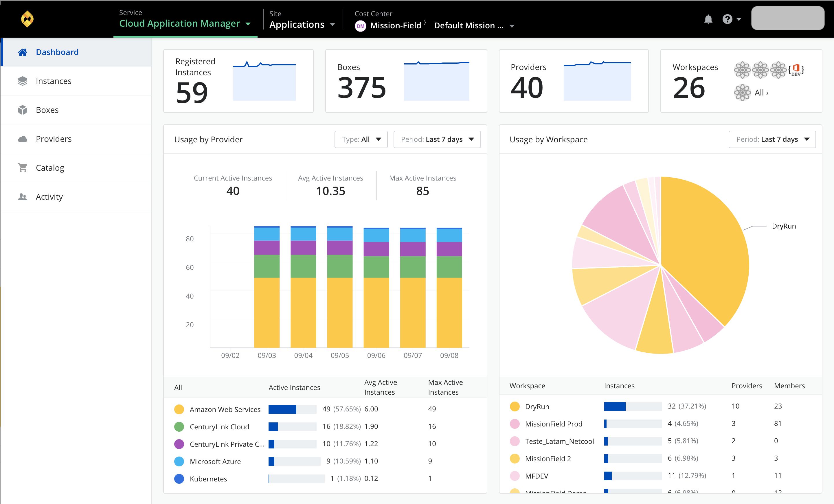
Task: Click the CenturyLink Private purple swatch
Action: 179,444
